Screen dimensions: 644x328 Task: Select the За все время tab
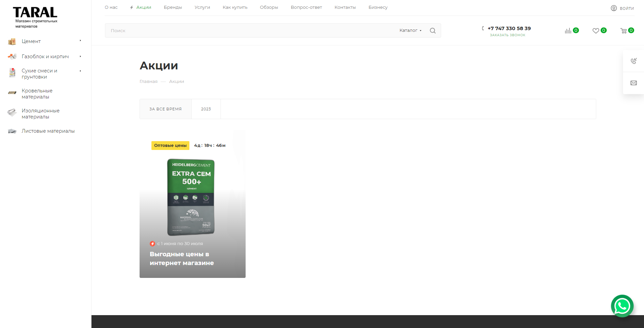tap(166, 109)
